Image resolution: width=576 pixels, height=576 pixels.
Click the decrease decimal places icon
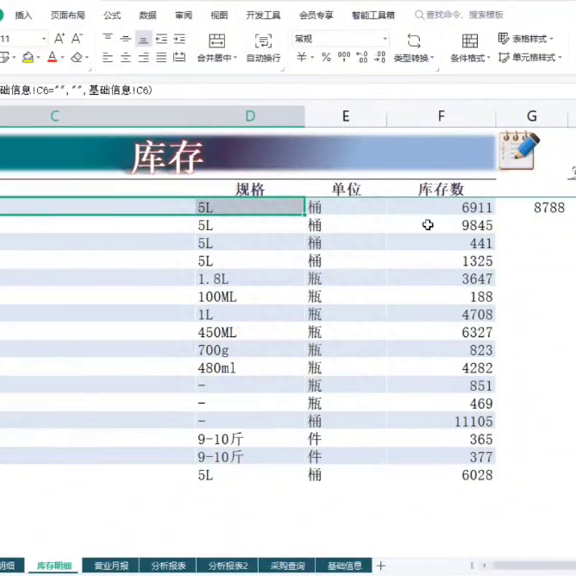[380, 57]
